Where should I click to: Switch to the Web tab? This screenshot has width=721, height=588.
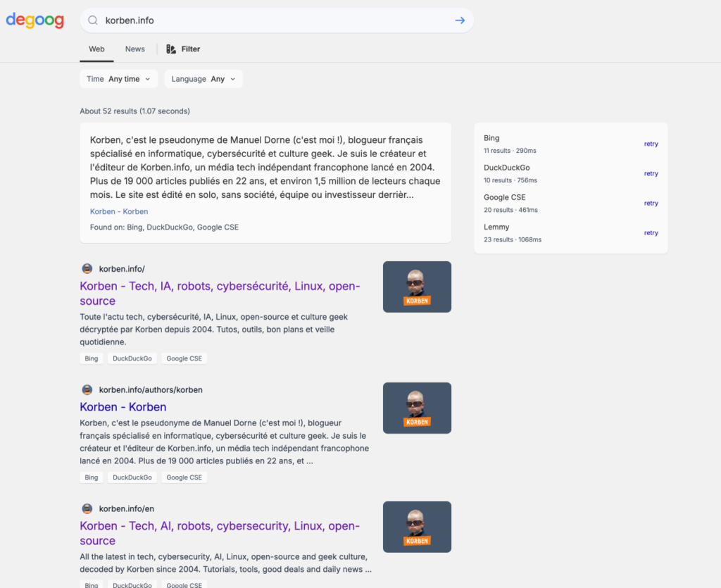tap(96, 49)
